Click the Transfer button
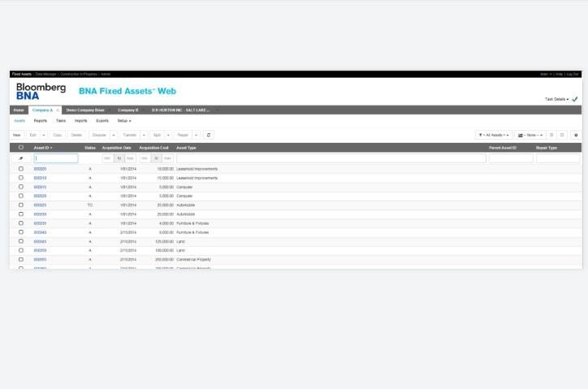This screenshot has width=588, height=389. (130, 135)
